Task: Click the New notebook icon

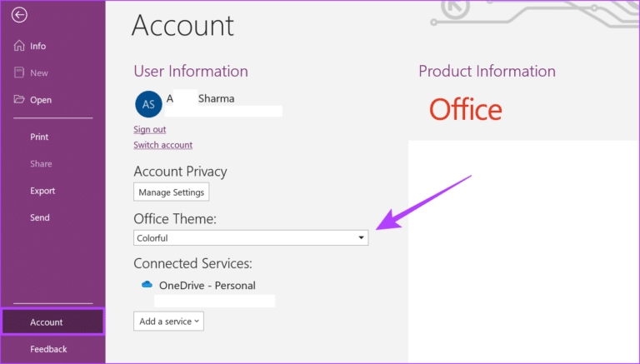Action: 19,72
